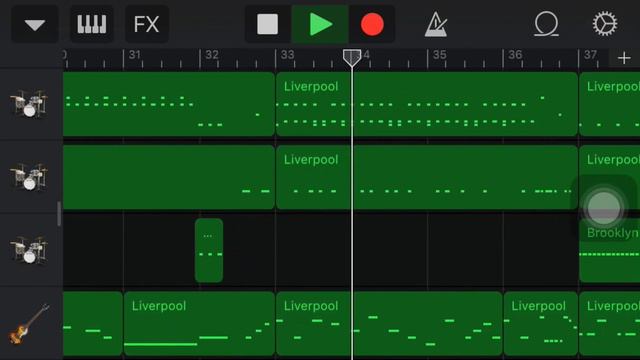Click bar 33 on the ruler
This screenshot has width=640, height=360.
click(x=287, y=55)
